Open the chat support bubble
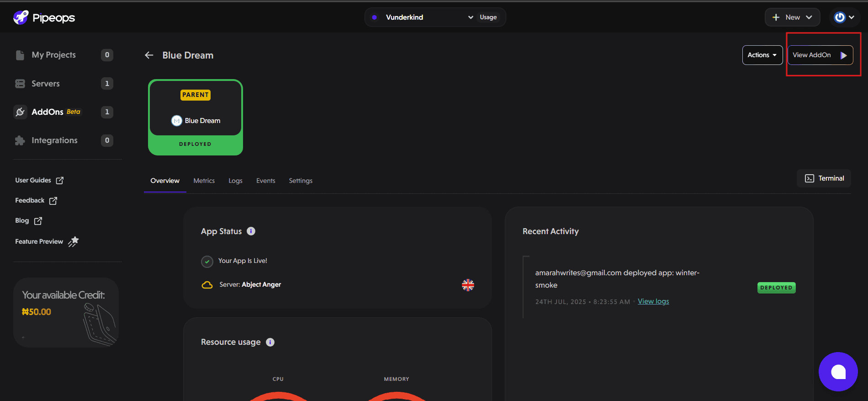Viewport: 868px width, 401px height. click(838, 372)
